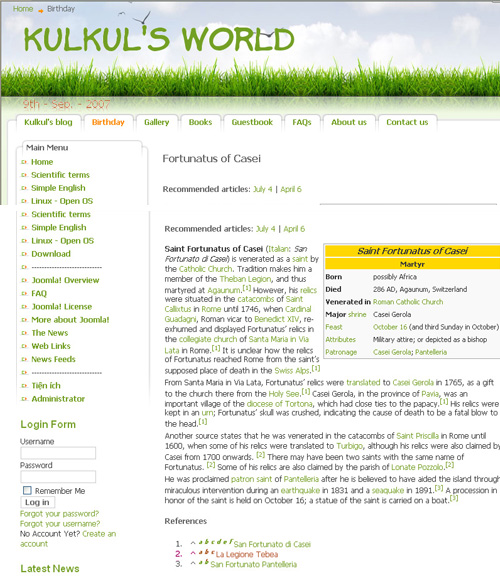Viewport: 500px width, 576px height.
Task: Click the urn link
Action: pos(207,413)
